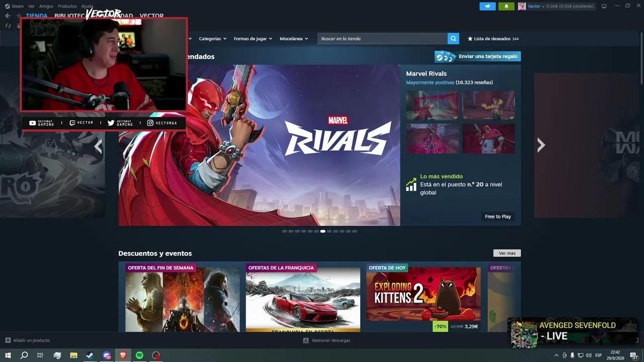View top-right Marvel Rivals screenshot thumbnail
This screenshot has width=644, height=362.
489,105
